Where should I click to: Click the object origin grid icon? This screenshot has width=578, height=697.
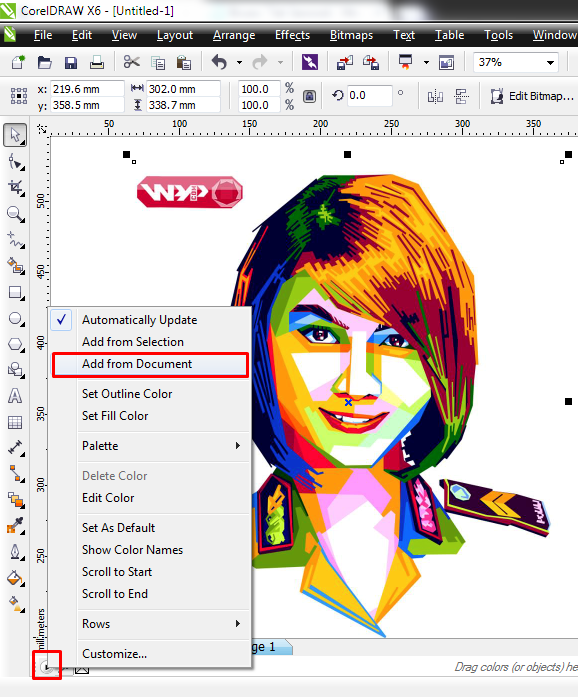point(19,96)
